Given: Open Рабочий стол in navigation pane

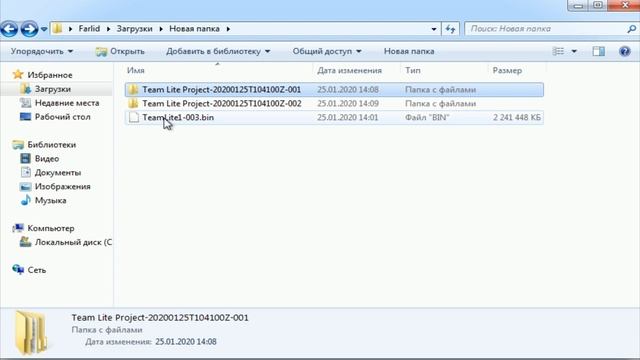Looking at the screenshot, I should [x=62, y=117].
